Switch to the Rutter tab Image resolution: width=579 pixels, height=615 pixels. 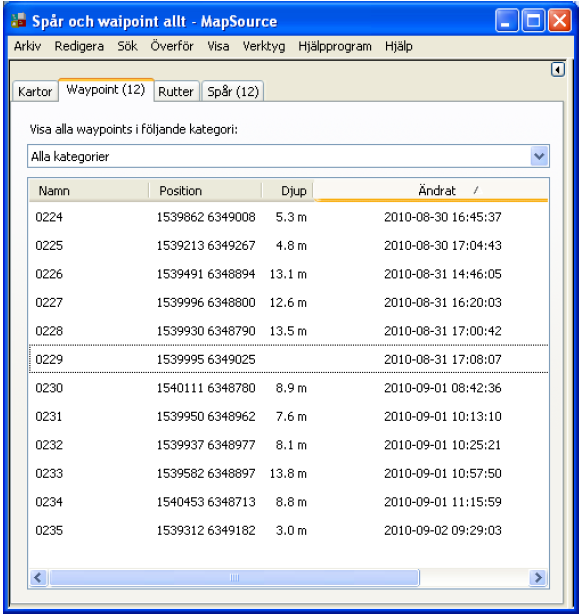176,91
